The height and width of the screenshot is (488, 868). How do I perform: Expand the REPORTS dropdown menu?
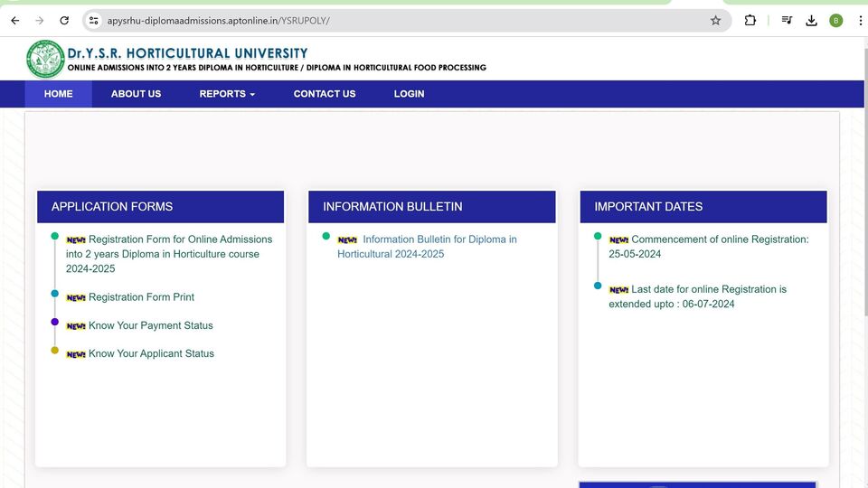227,94
